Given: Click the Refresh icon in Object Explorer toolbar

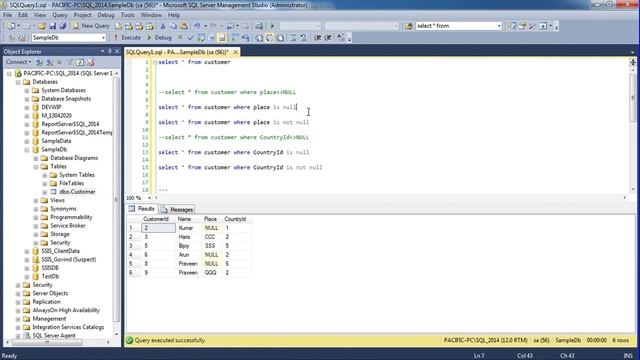Looking at the screenshot, I should 80,62.
